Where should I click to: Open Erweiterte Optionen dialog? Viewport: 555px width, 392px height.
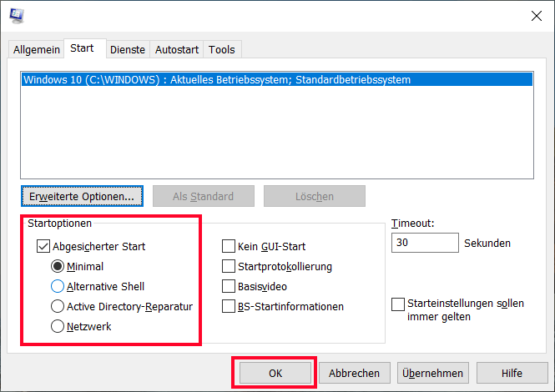click(82, 196)
